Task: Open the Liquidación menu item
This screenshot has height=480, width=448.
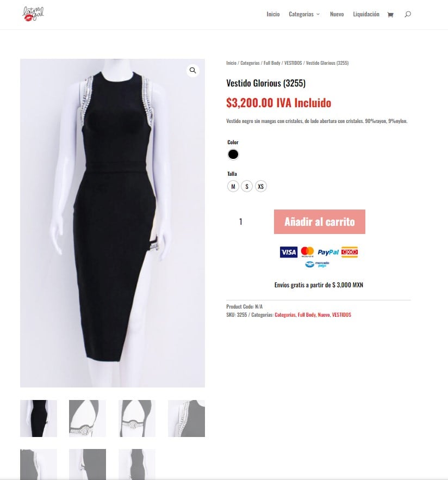Action: [x=366, y=14]
